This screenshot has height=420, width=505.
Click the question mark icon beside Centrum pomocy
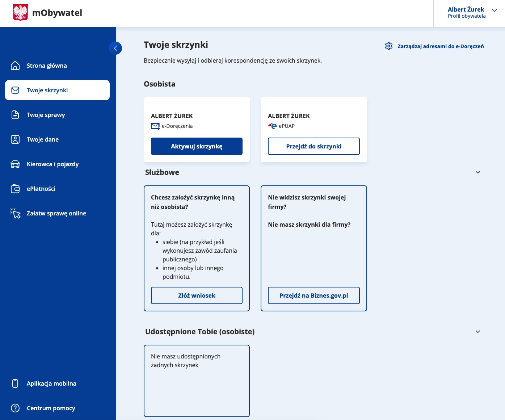(15, 408)
